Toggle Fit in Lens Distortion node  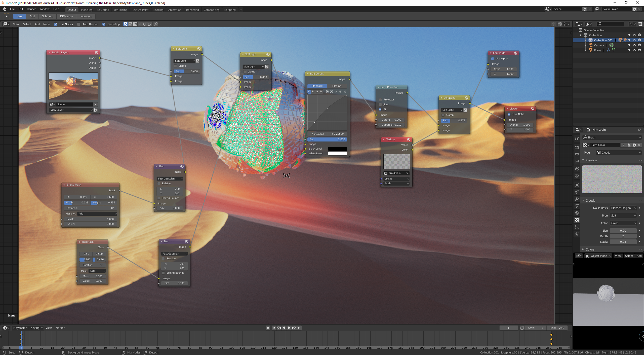click(380, 109)
